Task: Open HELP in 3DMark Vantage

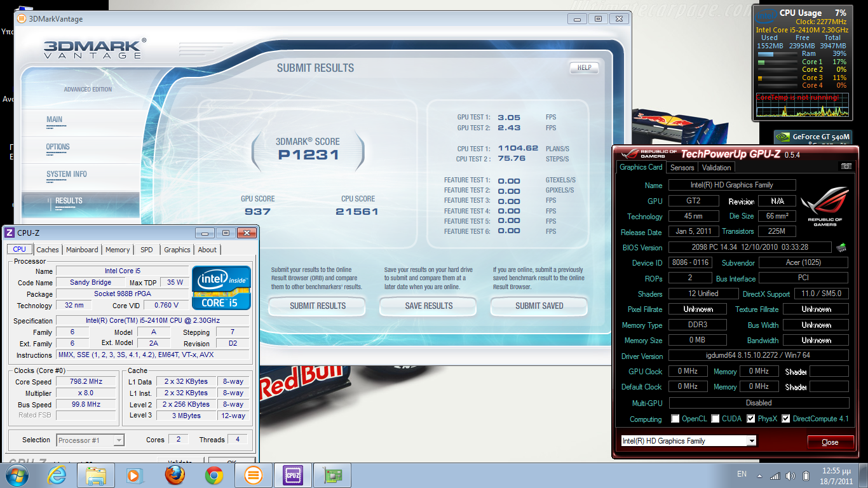Action: coord(584,67)
